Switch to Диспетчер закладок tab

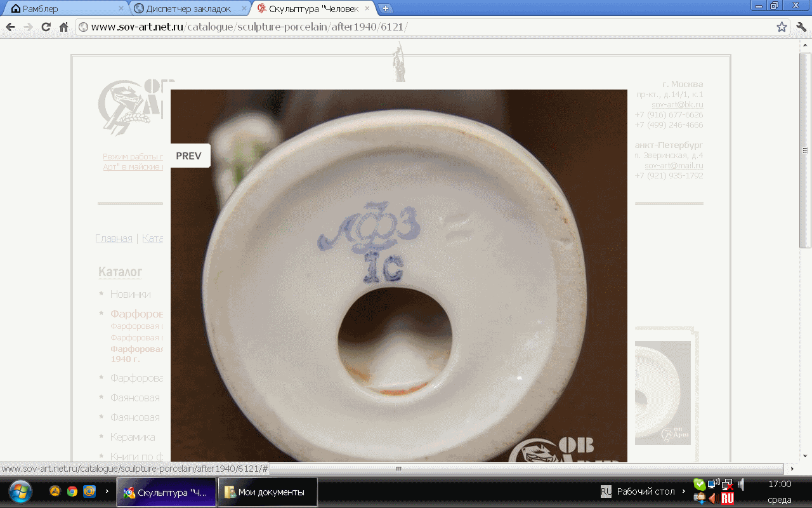(188, 9)
